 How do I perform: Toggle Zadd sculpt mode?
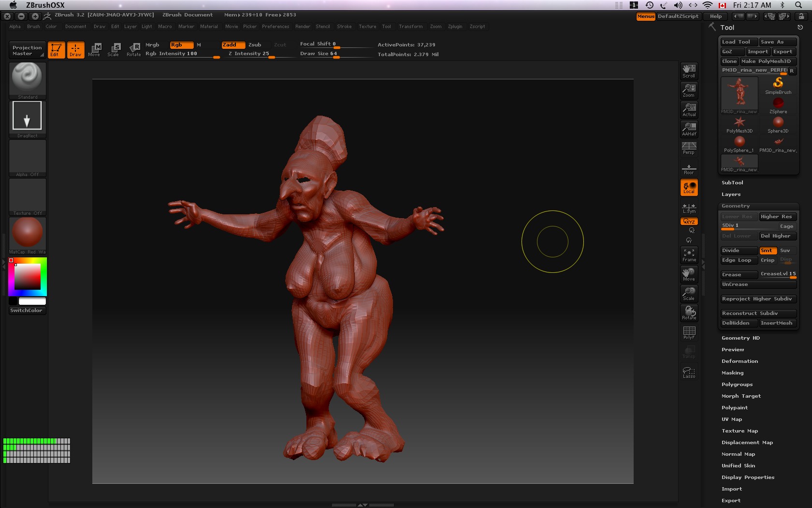(x=233, y=45)
